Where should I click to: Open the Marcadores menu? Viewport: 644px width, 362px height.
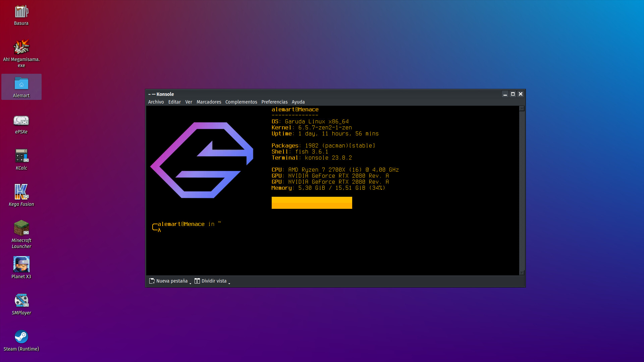209,102
